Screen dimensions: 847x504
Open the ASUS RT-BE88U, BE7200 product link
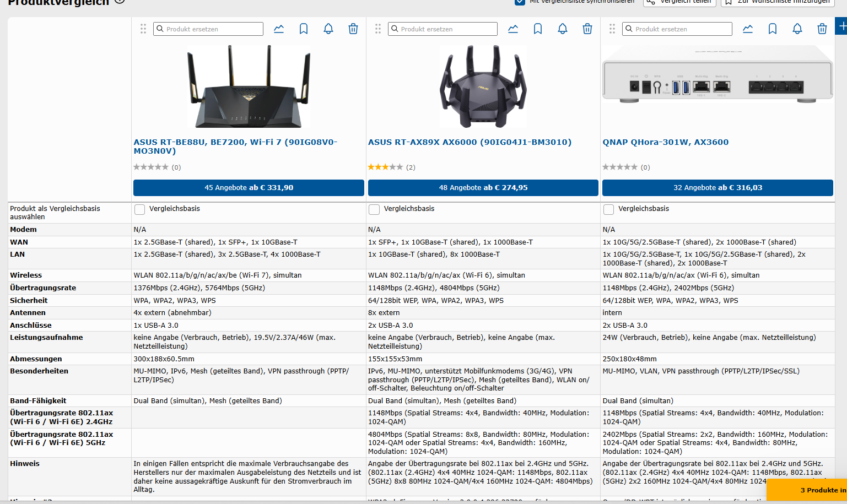(235, 147)
